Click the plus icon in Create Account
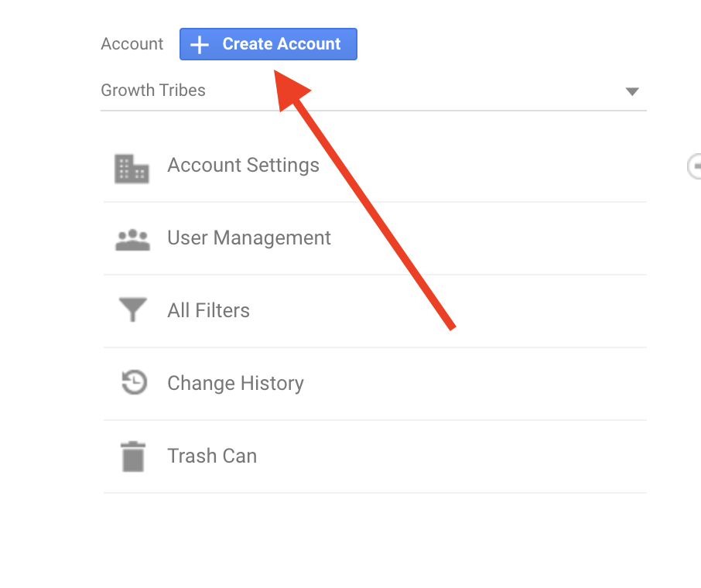Viewport: 701px width, 588px height. 200,45
